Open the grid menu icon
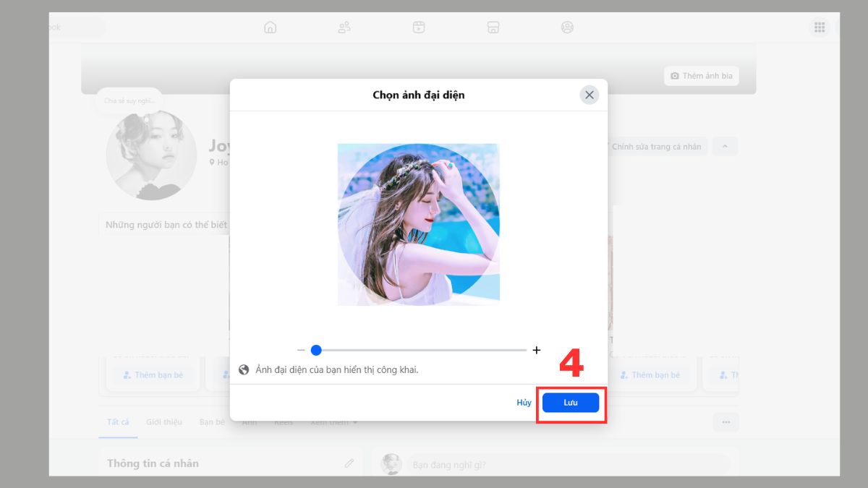868x488 pixels. pos(820,27)
